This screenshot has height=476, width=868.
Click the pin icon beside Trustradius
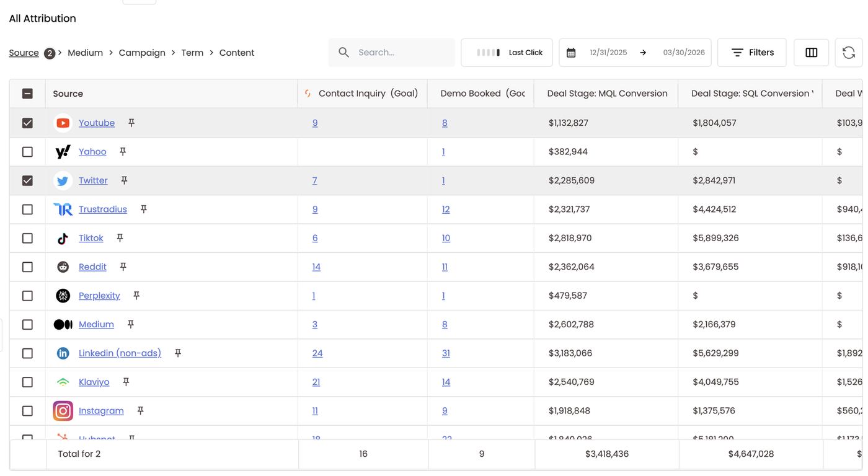(143, 209)
